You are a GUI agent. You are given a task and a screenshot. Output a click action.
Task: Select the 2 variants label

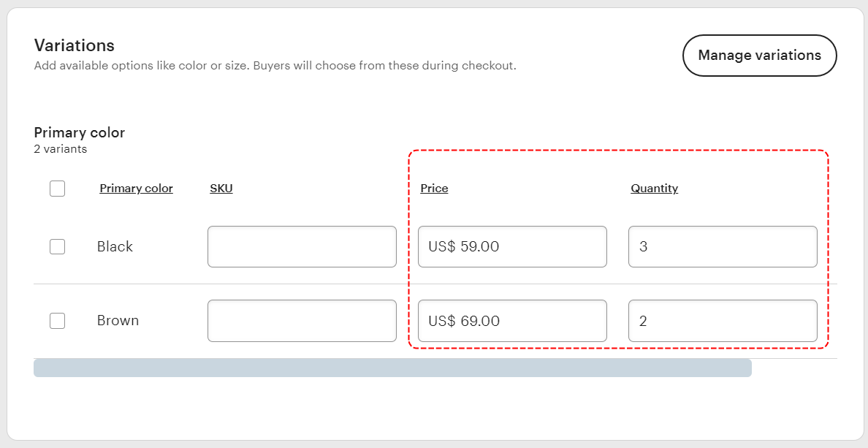tap(60, 148)
